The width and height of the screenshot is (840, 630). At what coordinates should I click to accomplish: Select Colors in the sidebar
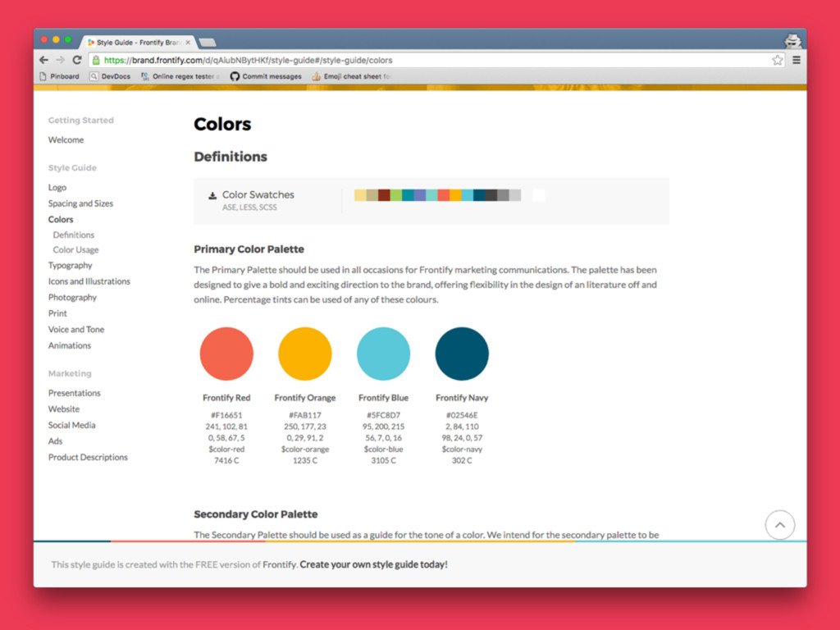pyautogui.click(x=61, y=220)
